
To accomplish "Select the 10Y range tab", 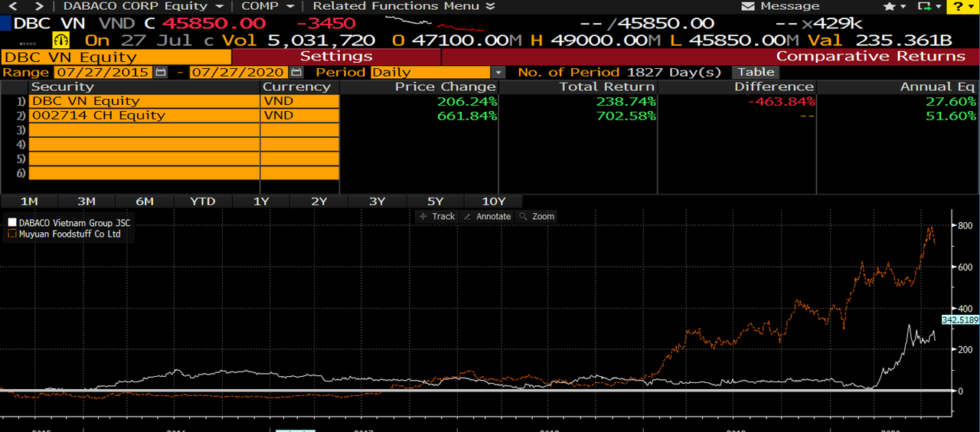I will (x=494, y=201).
